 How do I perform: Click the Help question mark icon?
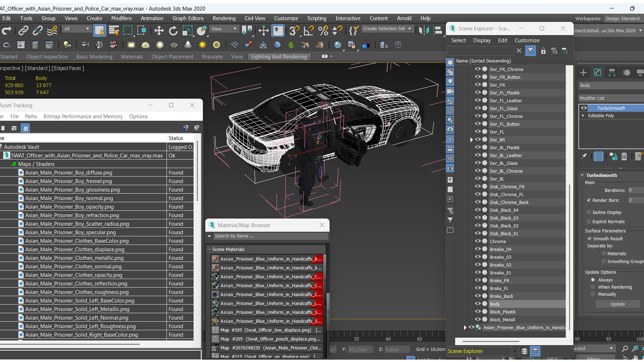tap(398, 45)
